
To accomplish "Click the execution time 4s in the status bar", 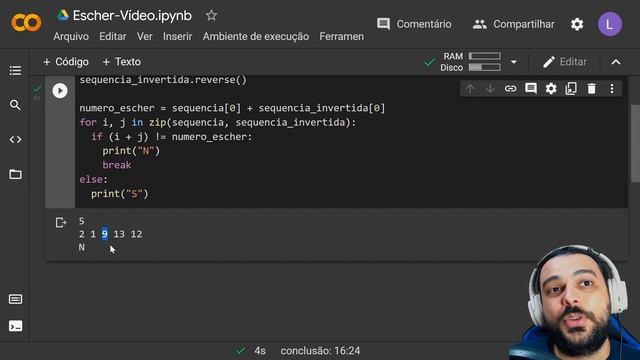I will pyautogui.click(x=260, y=351).
